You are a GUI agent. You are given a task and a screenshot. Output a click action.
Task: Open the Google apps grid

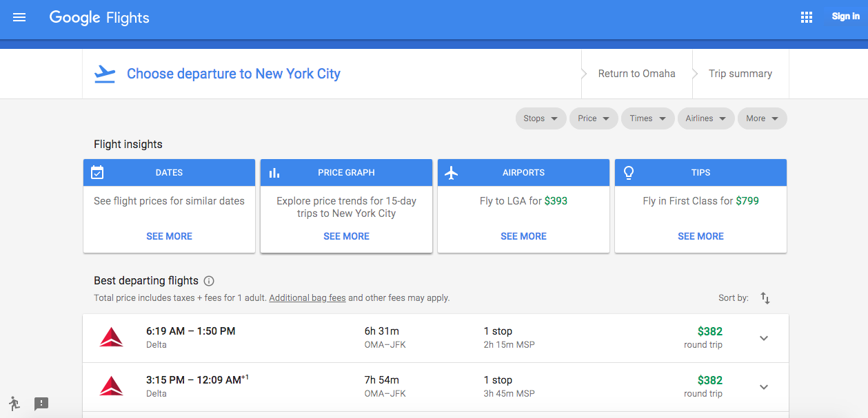(807, 17)
